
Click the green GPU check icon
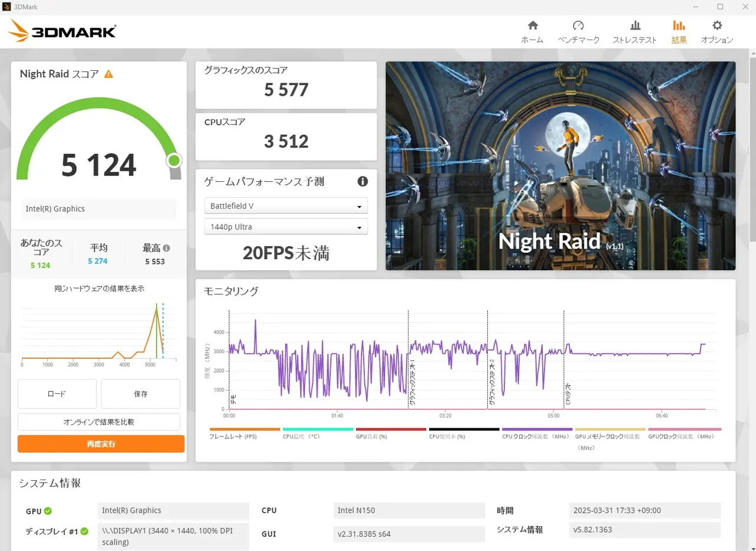pos(48,511)
